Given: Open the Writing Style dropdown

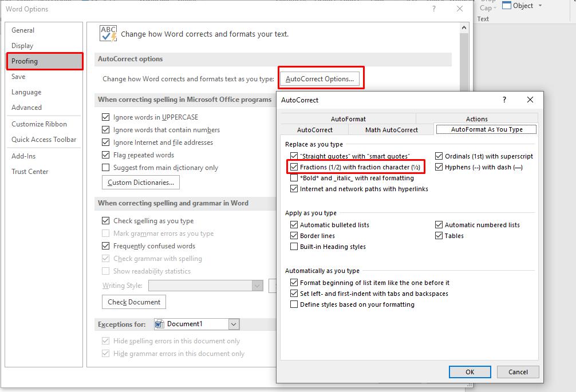Looking at the screenshot, I should pyautogui.click(x=258, y=286).
